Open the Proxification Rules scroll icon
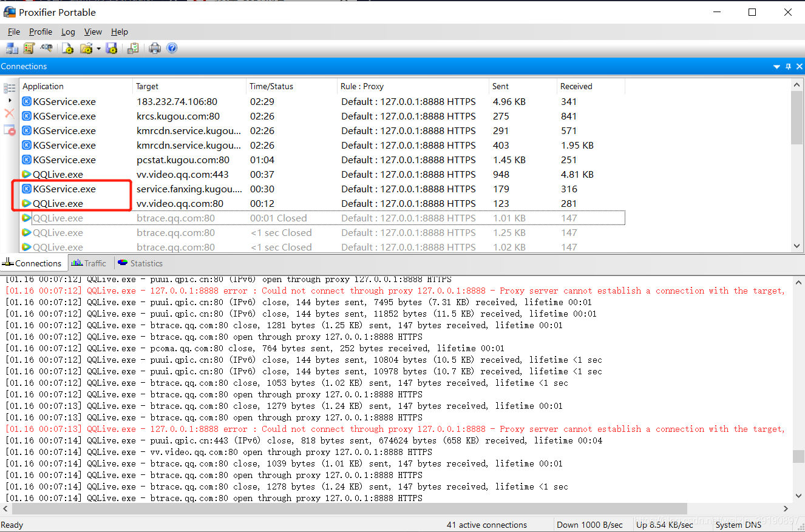Screen dimensions: 805x532 pos(29,49)
